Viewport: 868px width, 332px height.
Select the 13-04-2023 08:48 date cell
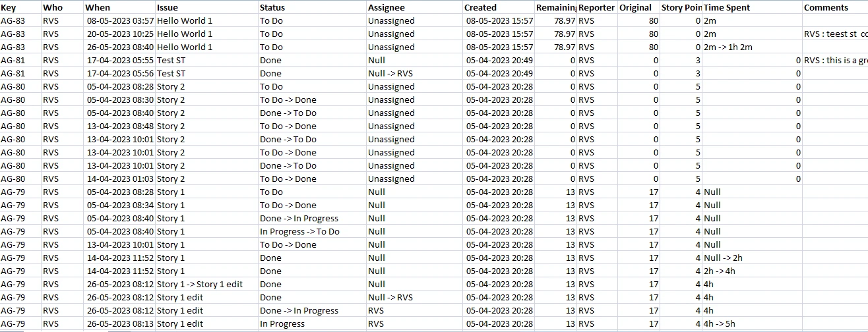120,126
